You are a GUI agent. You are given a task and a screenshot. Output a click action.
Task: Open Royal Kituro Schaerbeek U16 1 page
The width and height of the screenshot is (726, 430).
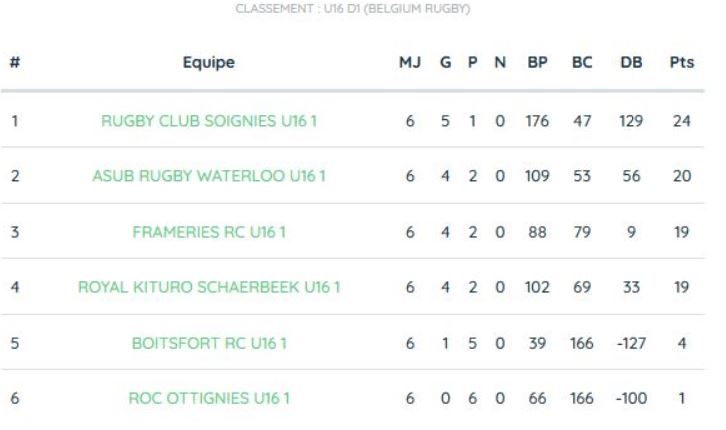point(209,287)
